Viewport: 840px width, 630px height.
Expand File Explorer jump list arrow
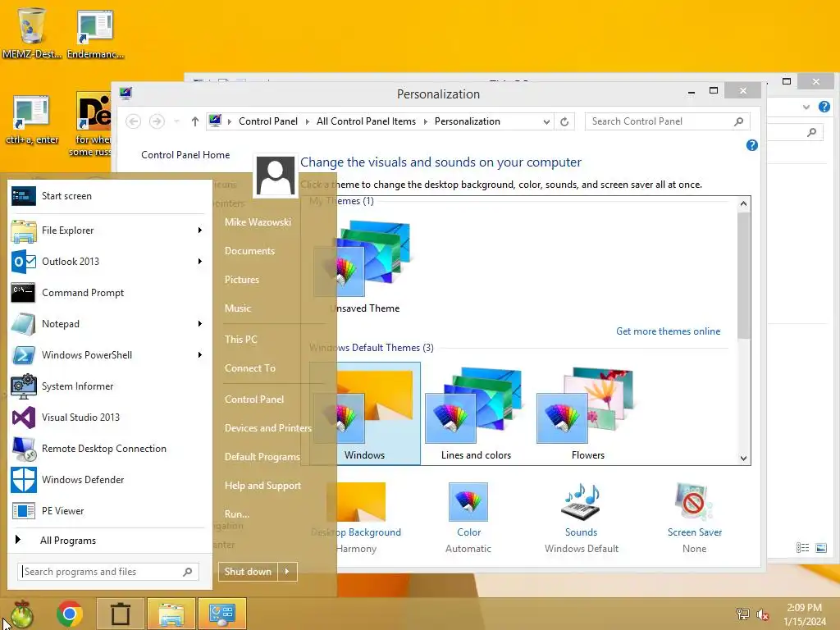(x=200, y=231)
